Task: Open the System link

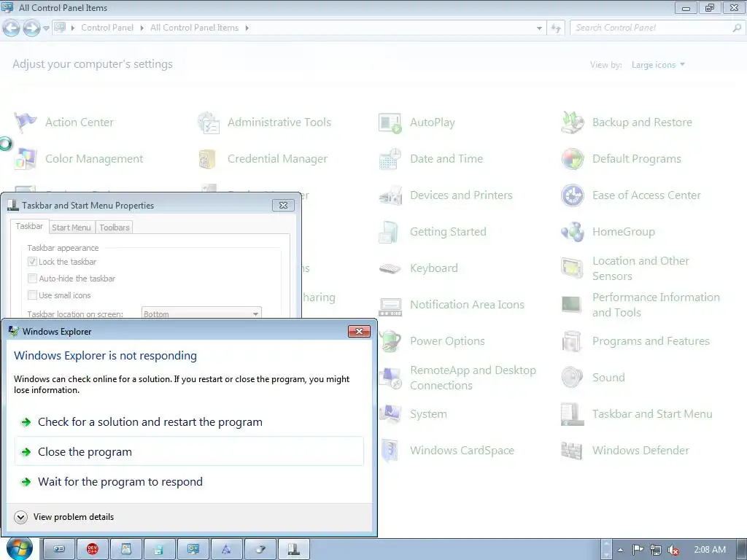Action: coord(428,414)
